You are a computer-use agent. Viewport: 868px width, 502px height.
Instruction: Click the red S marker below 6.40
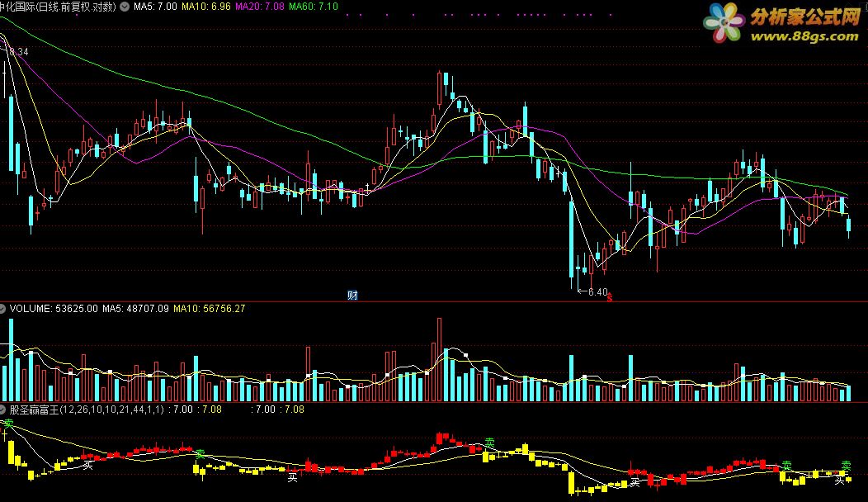pyautogui.click(x=610, y=298)
